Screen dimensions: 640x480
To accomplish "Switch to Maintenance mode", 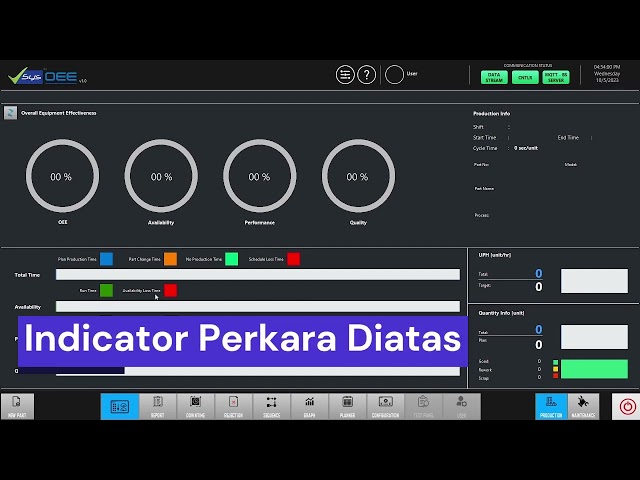I will [x=583, y=406].
